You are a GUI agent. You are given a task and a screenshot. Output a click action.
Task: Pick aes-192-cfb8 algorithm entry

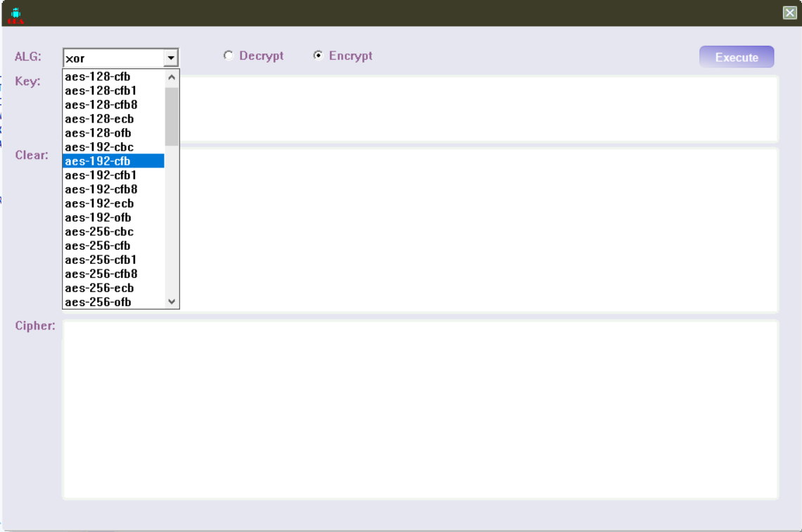point(113,189)
